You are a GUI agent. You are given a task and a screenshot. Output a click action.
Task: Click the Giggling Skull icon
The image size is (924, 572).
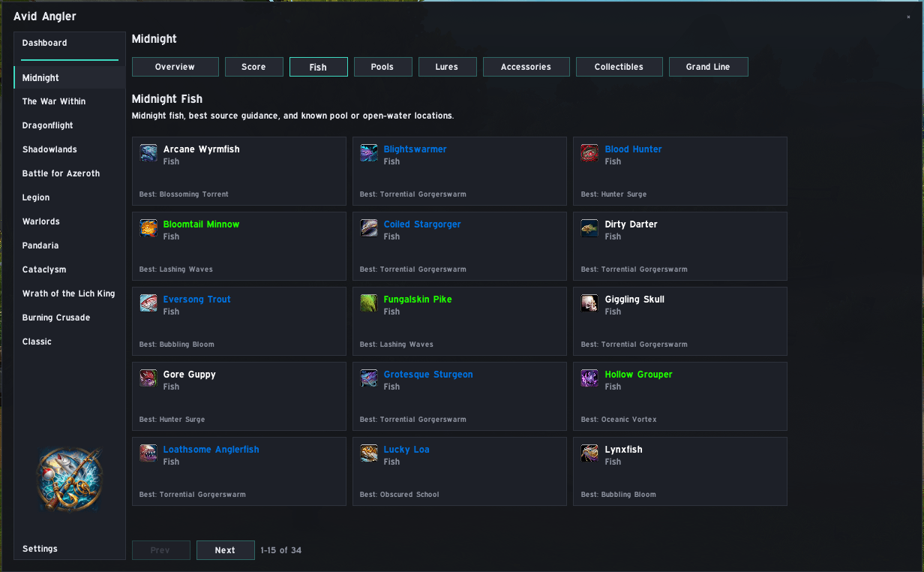[x=589, y=303]
